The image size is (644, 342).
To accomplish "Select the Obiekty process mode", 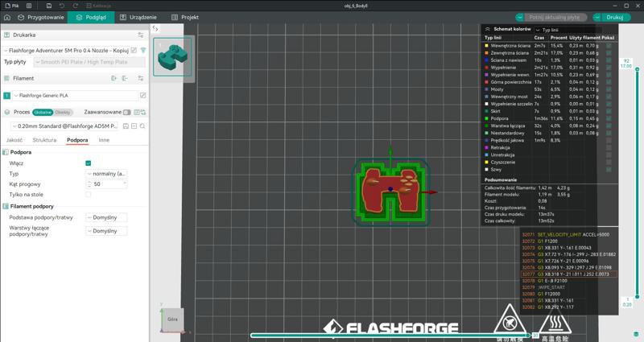I will tap(63, 112).
